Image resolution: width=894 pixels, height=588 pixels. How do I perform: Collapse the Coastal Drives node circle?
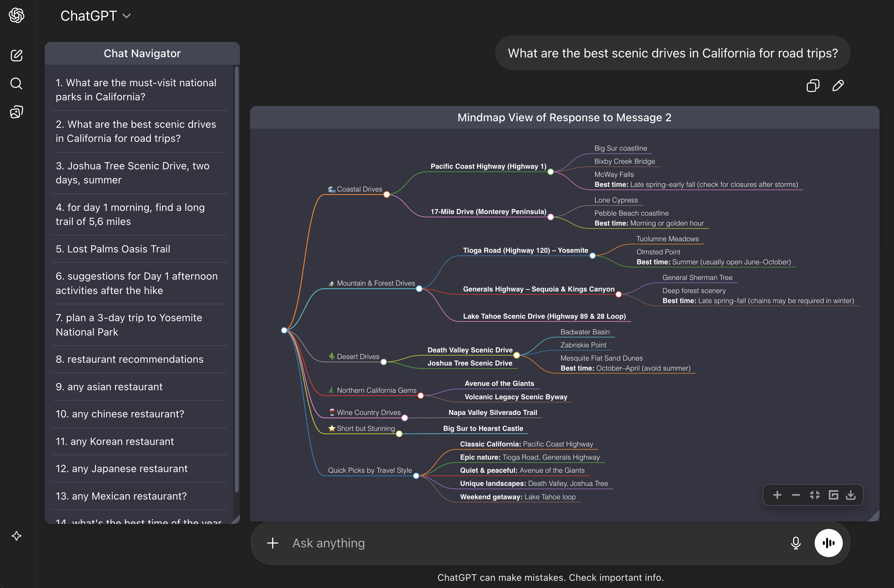click(386, 195)
